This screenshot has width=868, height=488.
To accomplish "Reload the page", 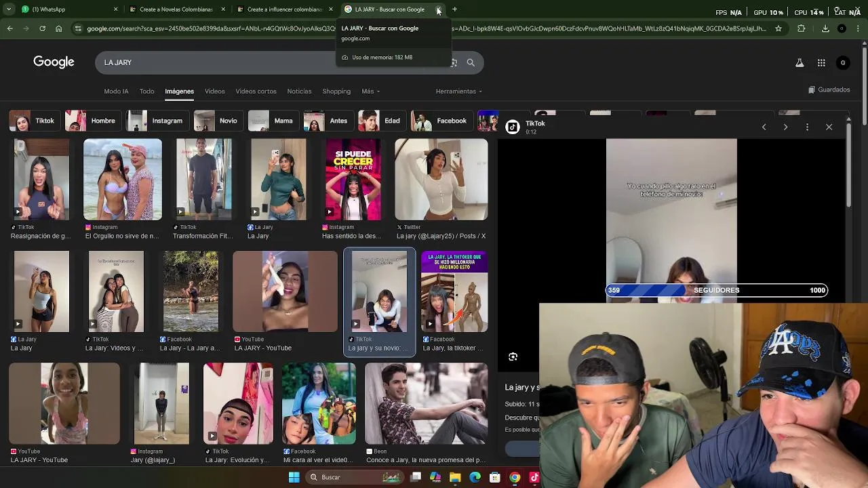I will coord(42,28).
